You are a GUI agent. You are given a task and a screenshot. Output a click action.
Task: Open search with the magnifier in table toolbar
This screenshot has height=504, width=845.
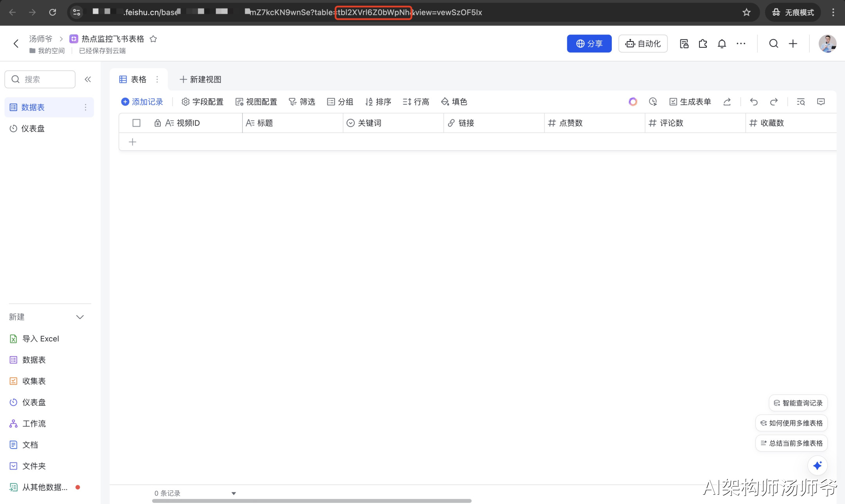800,102
